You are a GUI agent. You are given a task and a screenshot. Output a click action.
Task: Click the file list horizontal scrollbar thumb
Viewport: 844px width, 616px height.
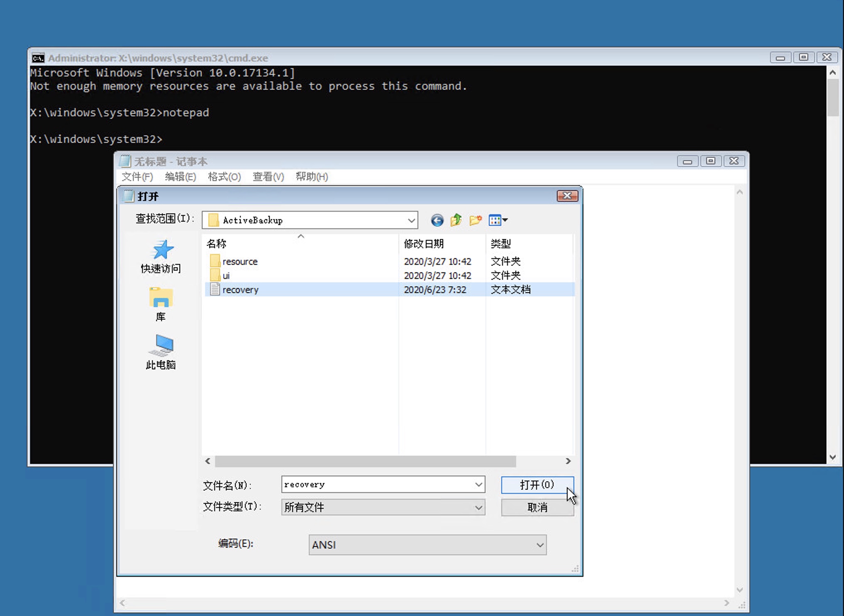(365, 461)
